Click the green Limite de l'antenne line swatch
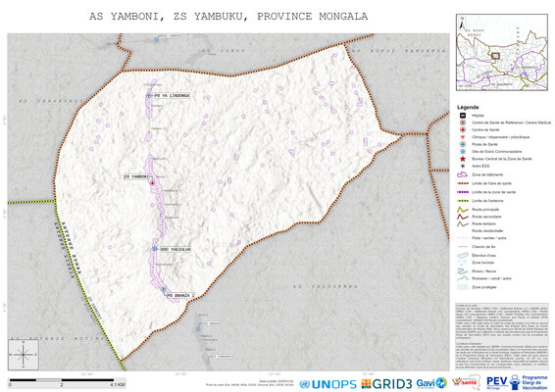This screenshot has width=555, height=392. coord(462,201)
